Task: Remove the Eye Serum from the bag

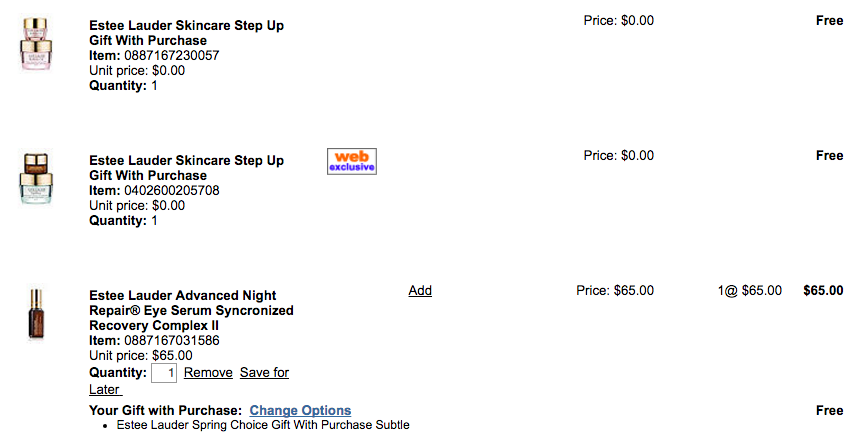Action: [208, 373]
